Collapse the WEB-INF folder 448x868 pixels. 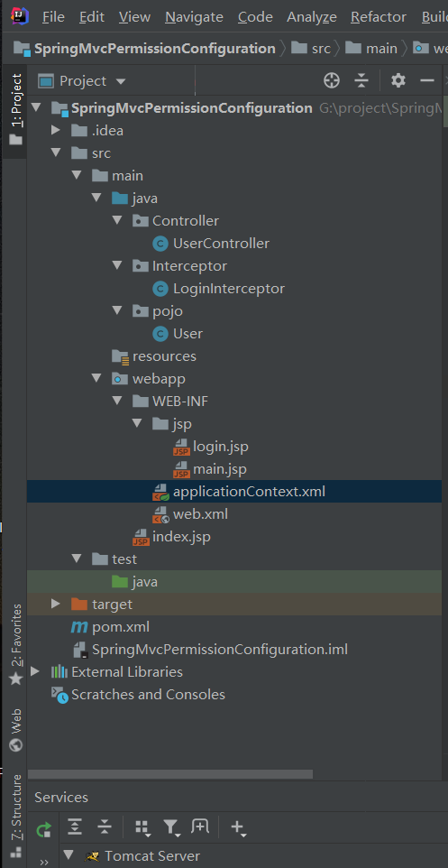116,402
